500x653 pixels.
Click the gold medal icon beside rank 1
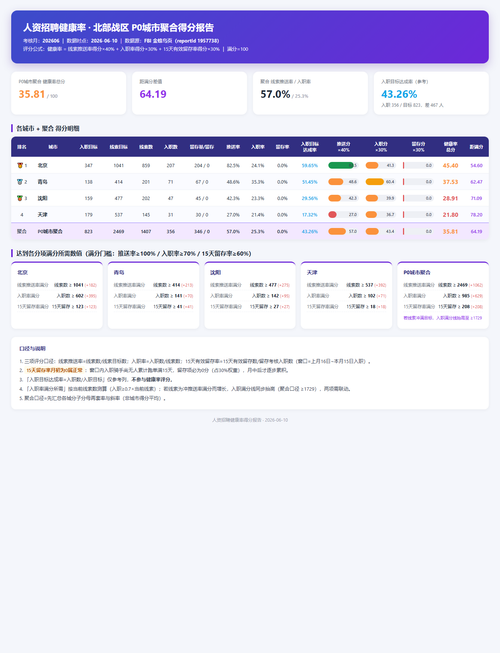[20, 165]
